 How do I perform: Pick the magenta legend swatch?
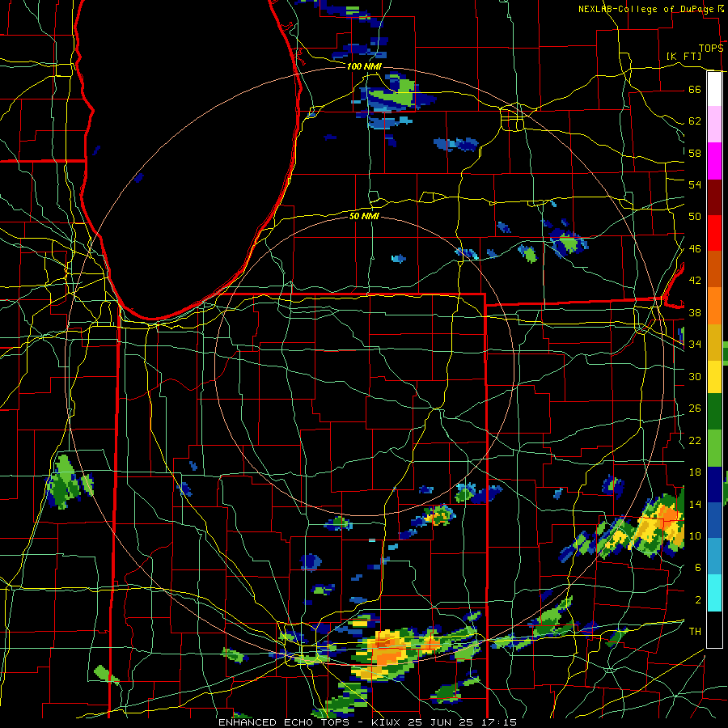click(x=714, y=161)
